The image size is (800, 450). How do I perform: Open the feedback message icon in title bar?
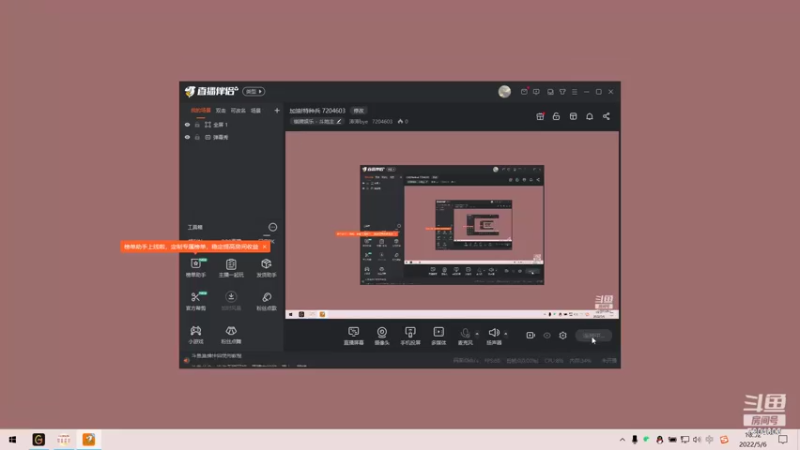point(536,92)
